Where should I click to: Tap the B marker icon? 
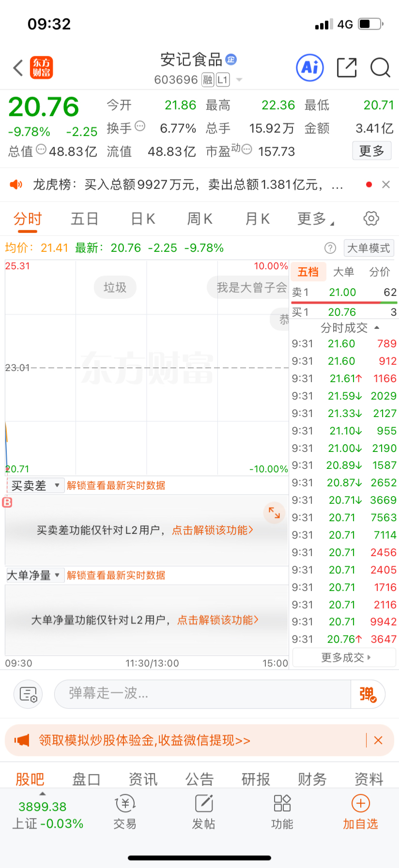[x=7, y=502]
